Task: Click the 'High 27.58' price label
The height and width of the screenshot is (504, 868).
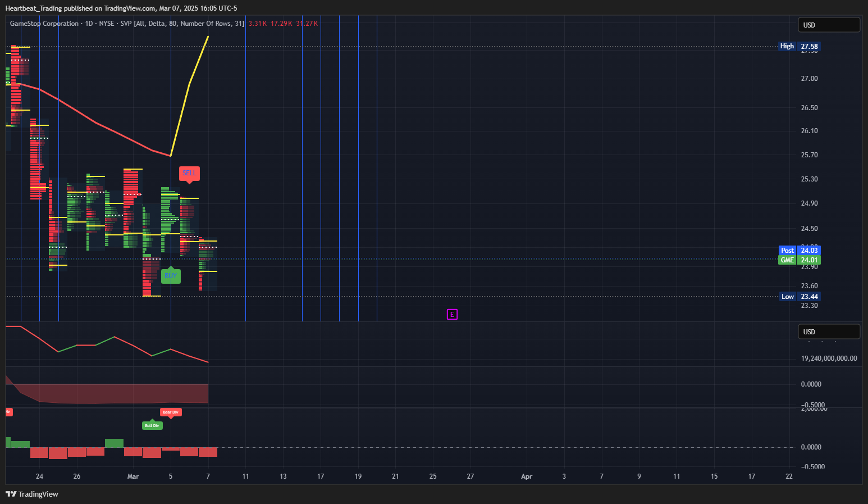Action: pyautogui.click(x=800, y=46)
